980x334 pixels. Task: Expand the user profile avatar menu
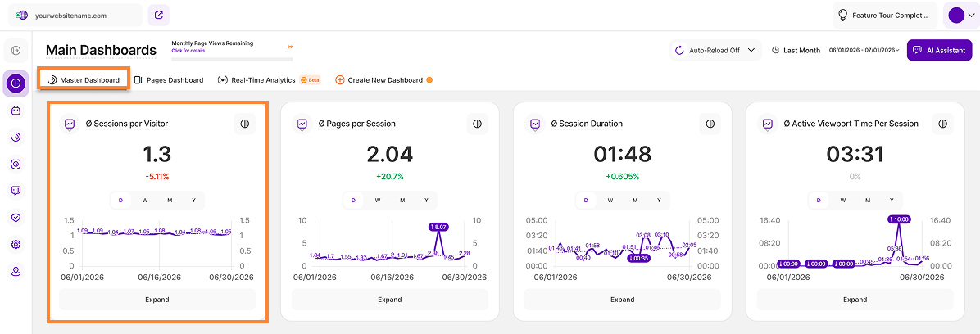(961, 15)
